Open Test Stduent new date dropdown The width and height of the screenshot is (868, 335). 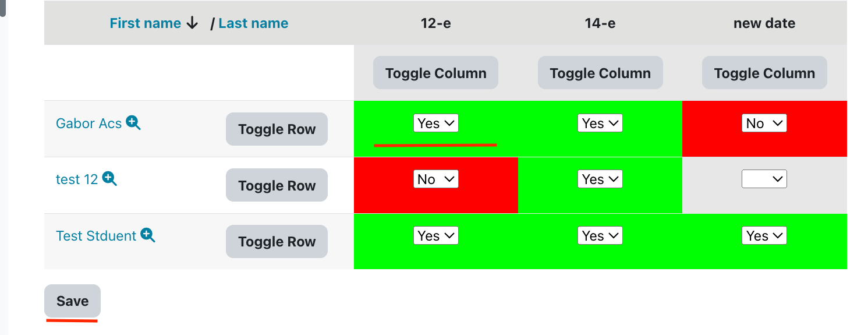(764, 235)
